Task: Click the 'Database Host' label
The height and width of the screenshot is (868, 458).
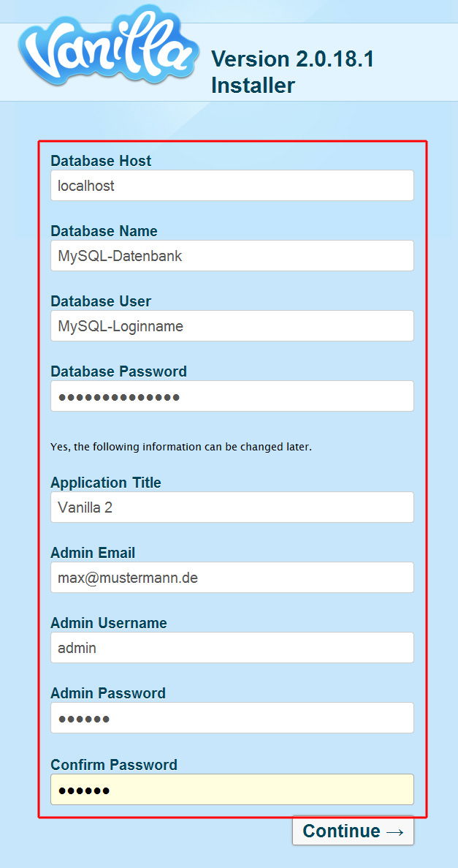Action: [101, 161]
